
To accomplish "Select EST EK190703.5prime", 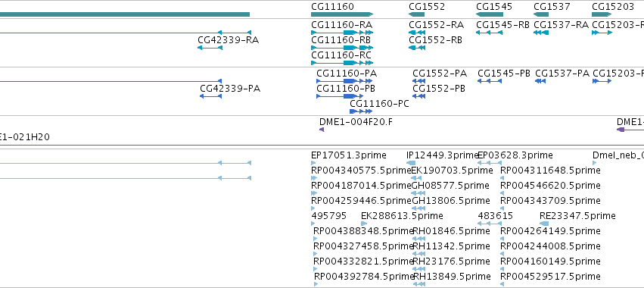I will 453,171.
